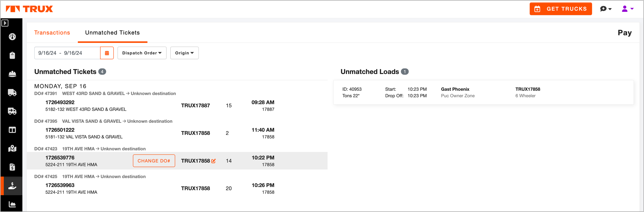Open the calendar date picker icon

[107, 53]
